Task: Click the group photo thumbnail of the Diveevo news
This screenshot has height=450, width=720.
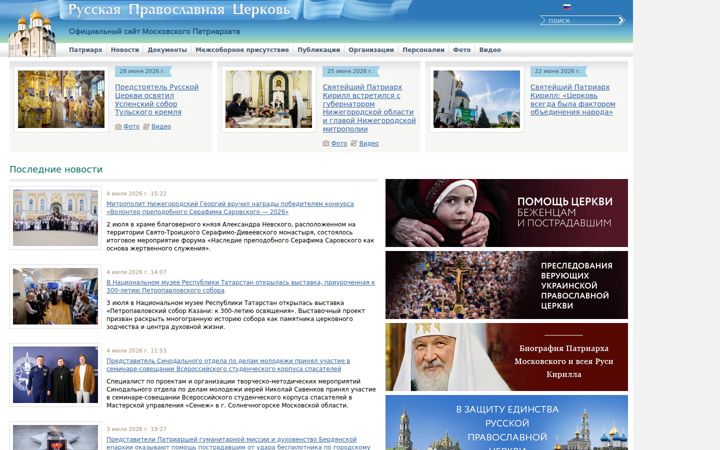Action: point(56,218)
